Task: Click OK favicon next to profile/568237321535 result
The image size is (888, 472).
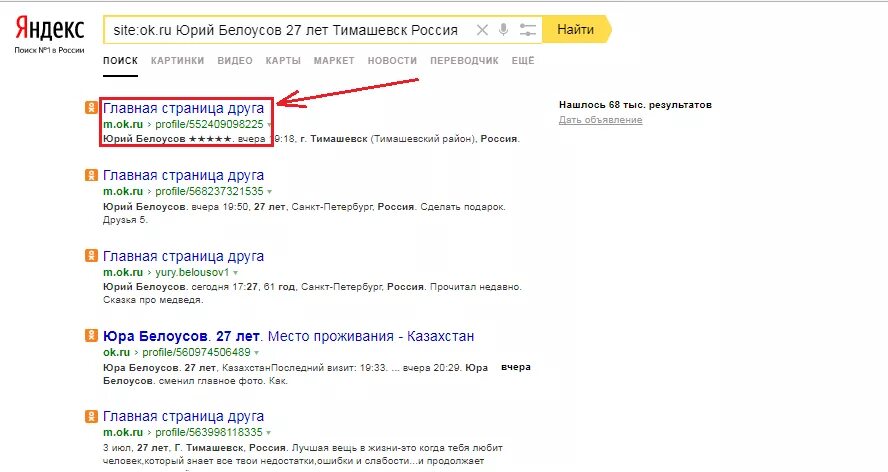Action: tap(91, 175)
